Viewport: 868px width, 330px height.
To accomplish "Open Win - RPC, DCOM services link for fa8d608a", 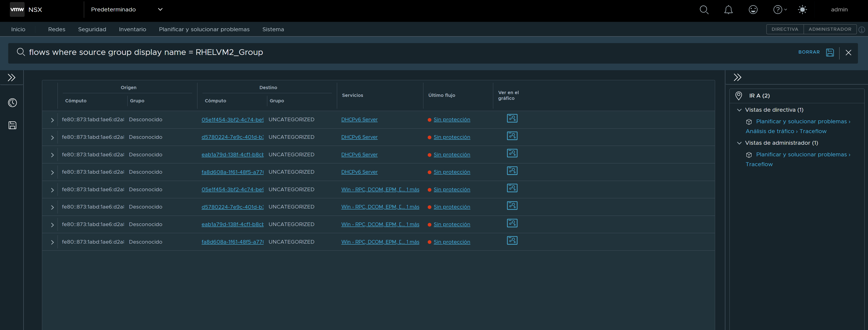I will (380, 242).
